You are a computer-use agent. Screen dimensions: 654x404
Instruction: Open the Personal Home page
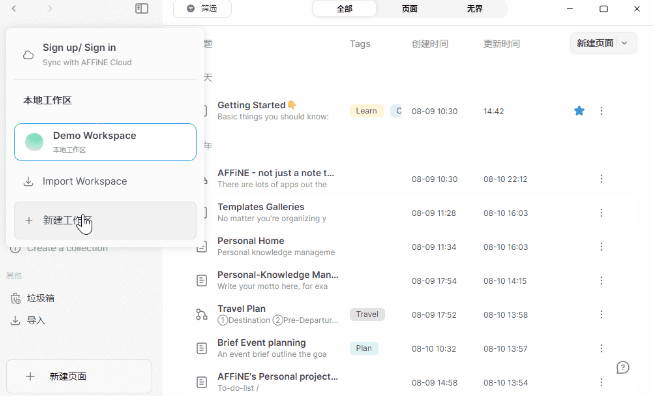point(251,241)
